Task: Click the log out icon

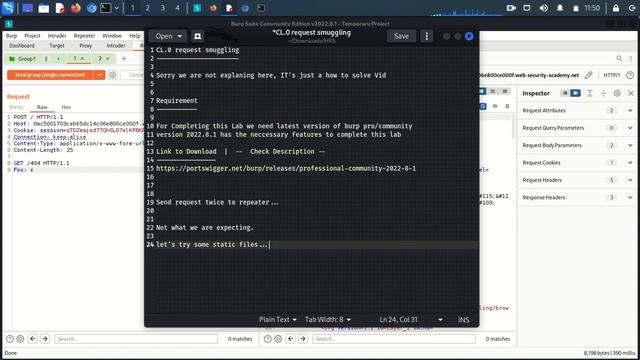Action: pos(632,8)
